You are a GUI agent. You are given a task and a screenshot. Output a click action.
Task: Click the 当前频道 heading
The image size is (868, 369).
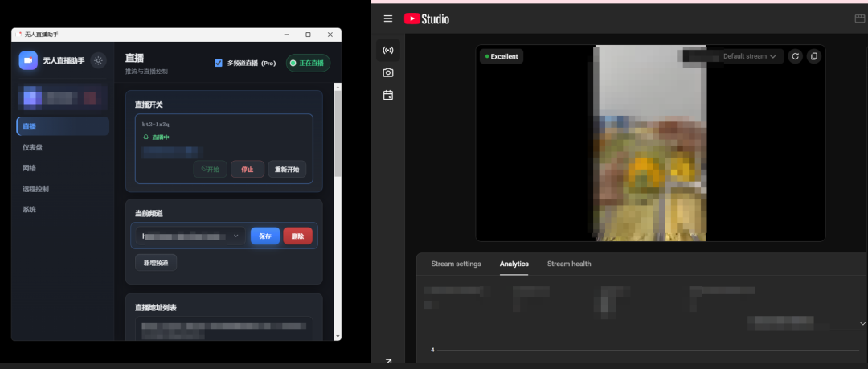[149, 213]
